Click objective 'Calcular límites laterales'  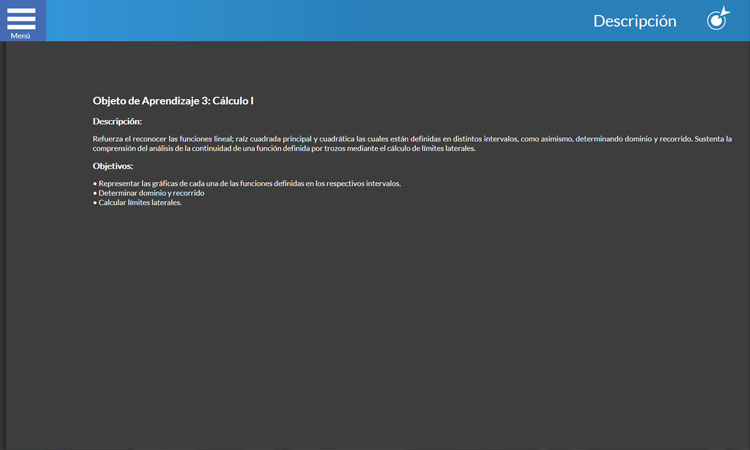pos(140,202)
